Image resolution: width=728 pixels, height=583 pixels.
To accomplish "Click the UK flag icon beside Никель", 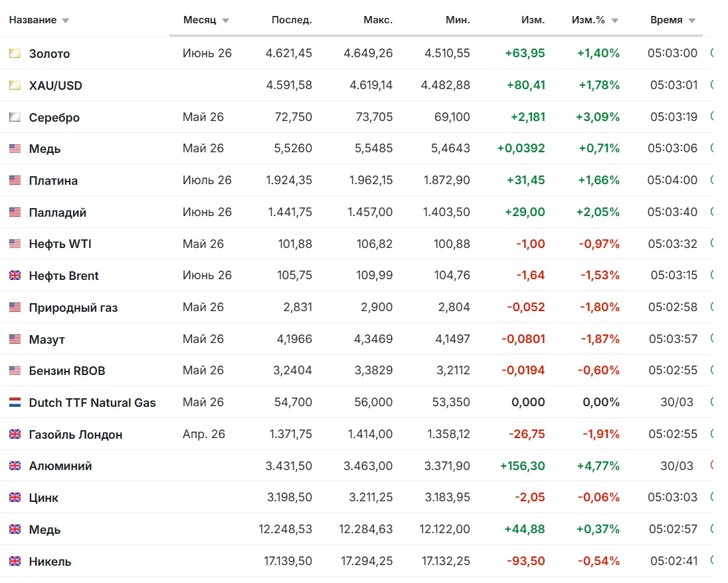I will [x=15, y=561].
